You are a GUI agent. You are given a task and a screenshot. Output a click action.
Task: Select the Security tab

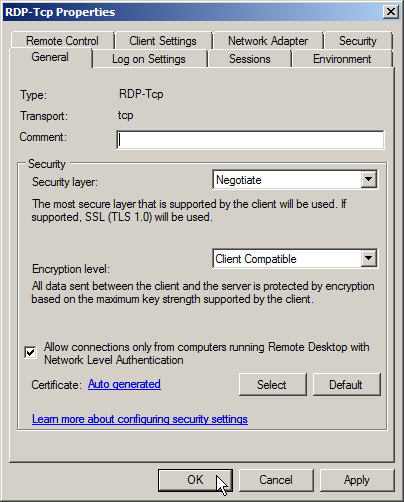pos(358,41)
